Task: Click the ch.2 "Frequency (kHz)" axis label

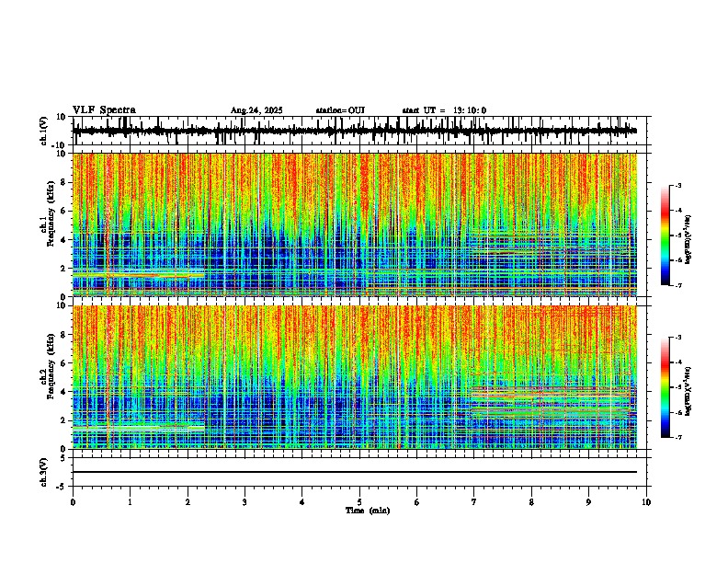Action: click(x=51, y=366)
